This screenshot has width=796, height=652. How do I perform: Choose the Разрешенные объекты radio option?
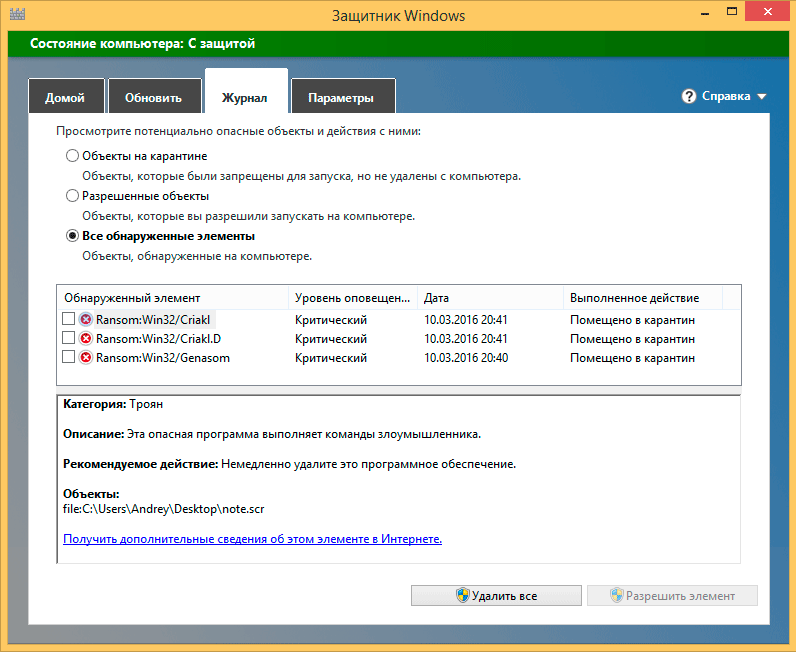[x=72, y=196]
